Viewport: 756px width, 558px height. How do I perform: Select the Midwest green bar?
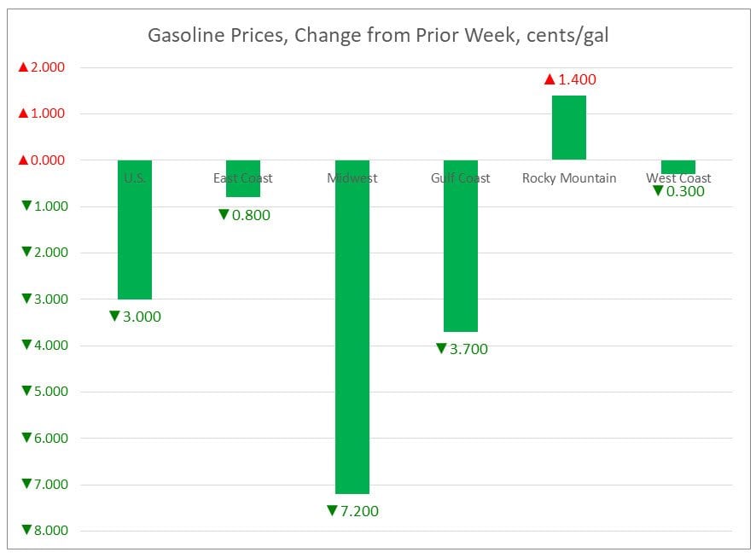[352, 341]
